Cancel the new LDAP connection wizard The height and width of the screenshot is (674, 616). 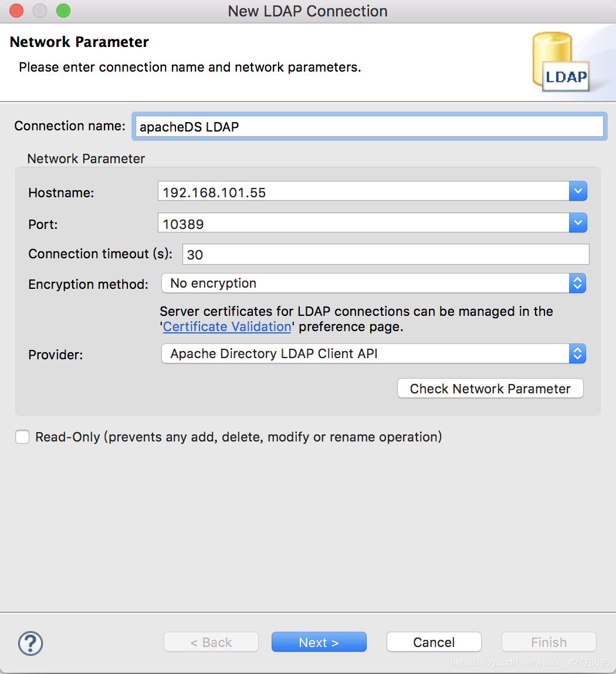tap(434, 642)
